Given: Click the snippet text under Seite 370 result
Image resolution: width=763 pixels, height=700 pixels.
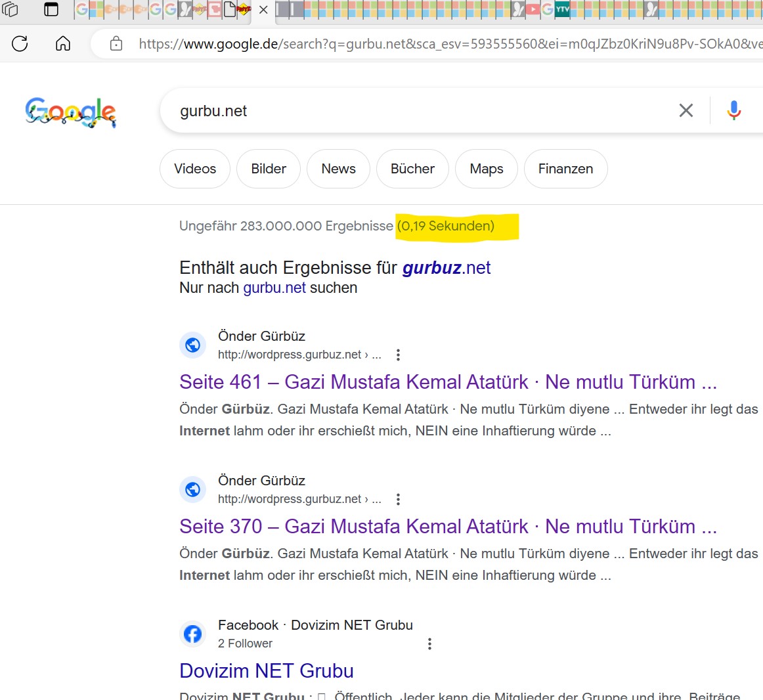Looking at the screenshot, I should tap(469, 564).
